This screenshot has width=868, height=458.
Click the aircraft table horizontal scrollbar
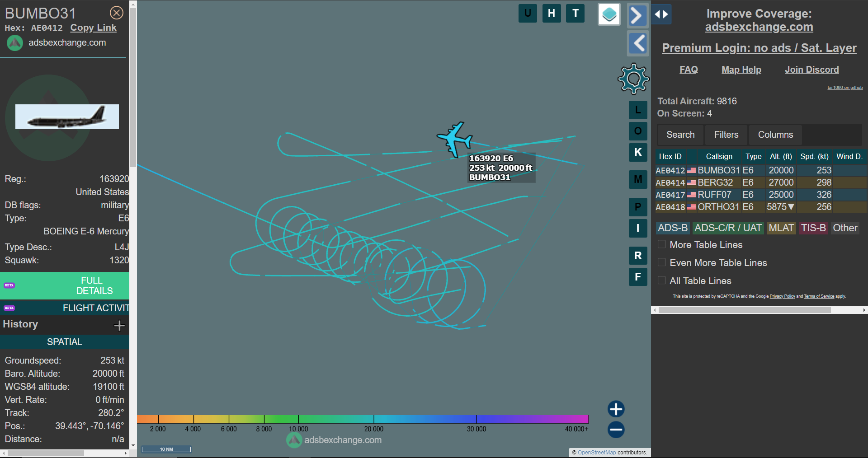(x=745, y=310)
